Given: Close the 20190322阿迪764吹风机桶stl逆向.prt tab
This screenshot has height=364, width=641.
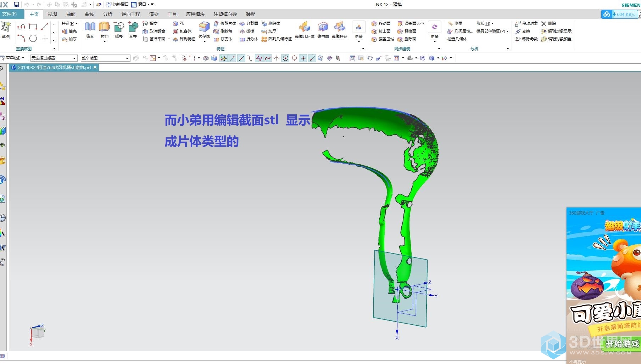Looking at the screenshot, I should coord(95,67).
